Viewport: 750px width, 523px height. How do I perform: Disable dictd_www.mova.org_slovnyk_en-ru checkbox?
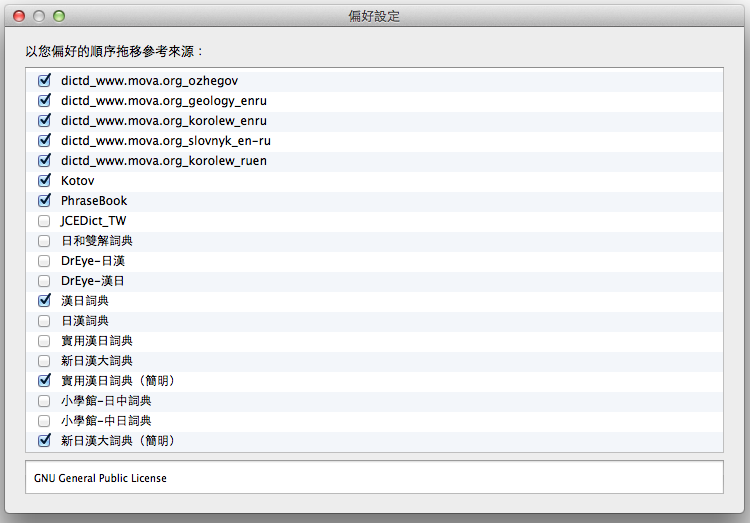pos(44,141)
